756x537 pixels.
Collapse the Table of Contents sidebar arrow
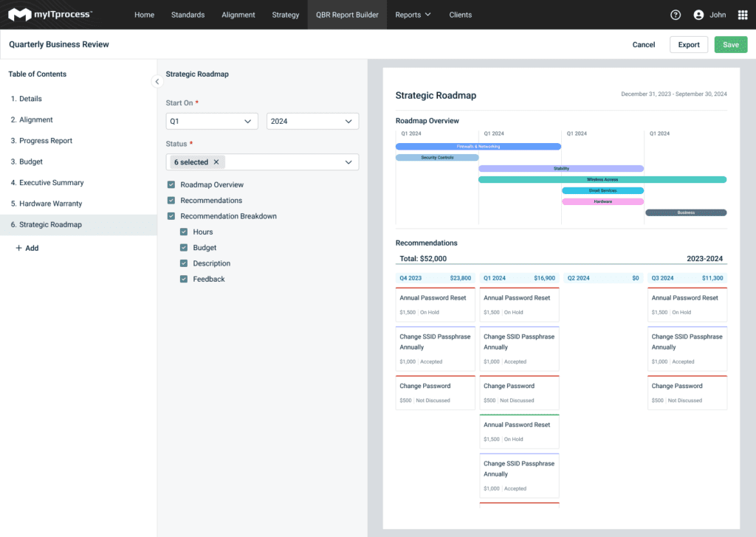click(157, 81)
